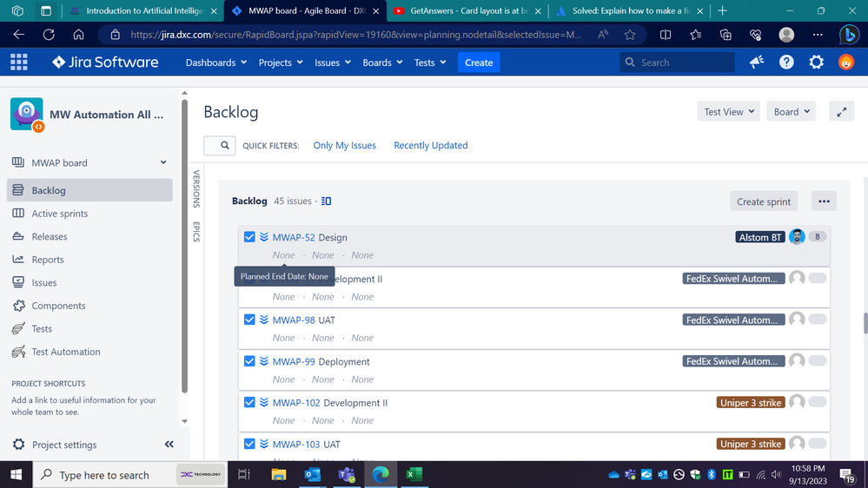Open Excel from the taskbar
Screen dimensions: 868x488
pyautogui.click(x=414, y=474)
